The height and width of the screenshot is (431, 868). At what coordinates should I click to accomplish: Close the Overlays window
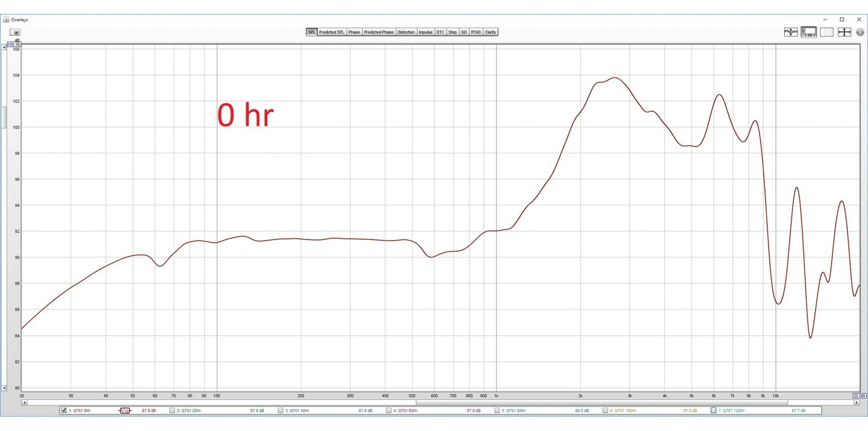click(x=859, y=20)
